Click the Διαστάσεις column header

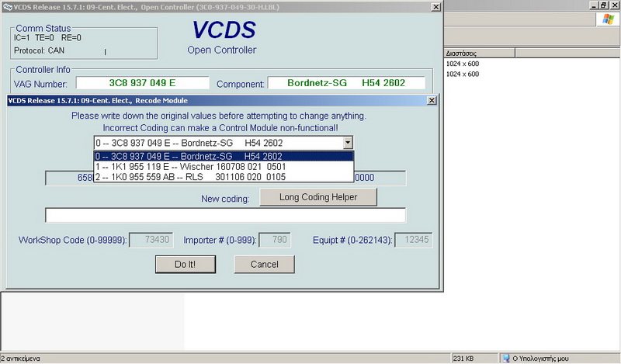(479, 53)
